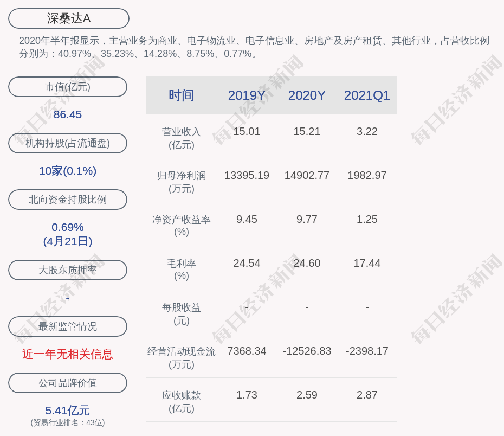Click receivables value 2.59
Image resolution: width=504 pixels, height=436 pixels.
click(x=307, y=395)
